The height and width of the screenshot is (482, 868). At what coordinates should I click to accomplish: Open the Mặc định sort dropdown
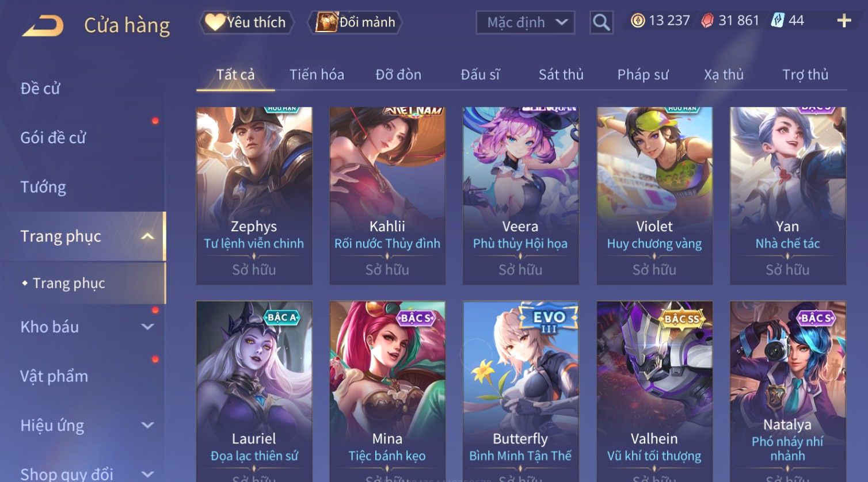(526, 22)
